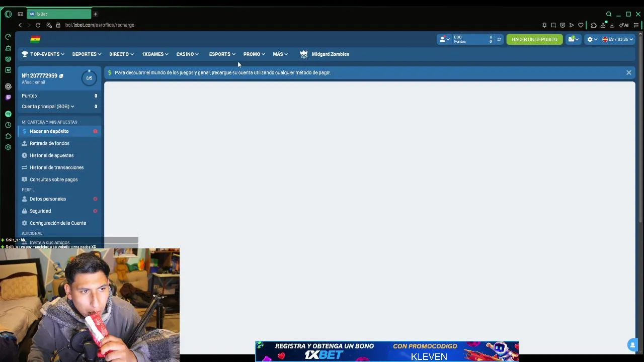Open the GX Corner gamepad icon
Image resolution: width=644 pixels, height=362 pixels.
20,14
